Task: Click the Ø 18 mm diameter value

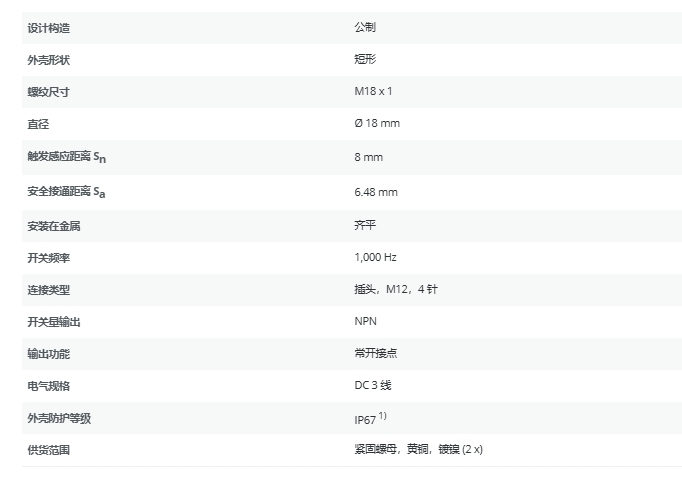Action: tap(377, 124)
